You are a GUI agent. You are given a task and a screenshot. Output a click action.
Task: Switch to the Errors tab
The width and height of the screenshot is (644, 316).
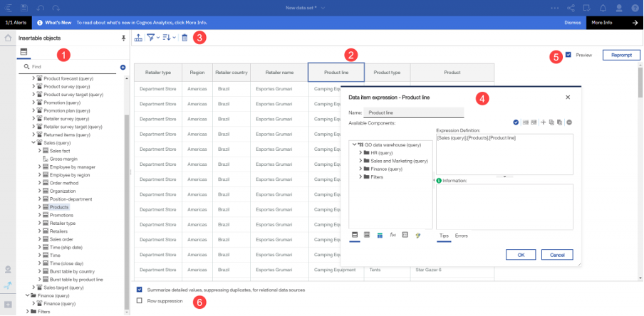click(x=462, y=235)
